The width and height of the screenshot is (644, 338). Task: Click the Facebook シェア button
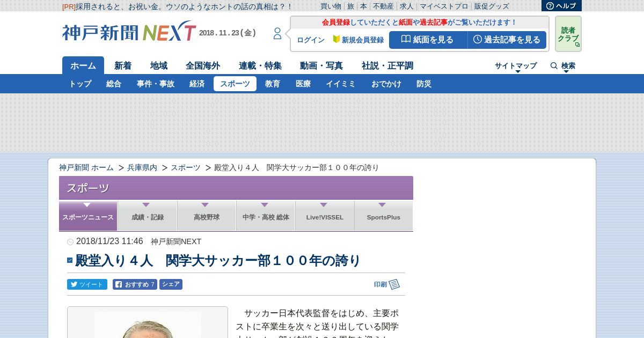click(x=171, y=284)
